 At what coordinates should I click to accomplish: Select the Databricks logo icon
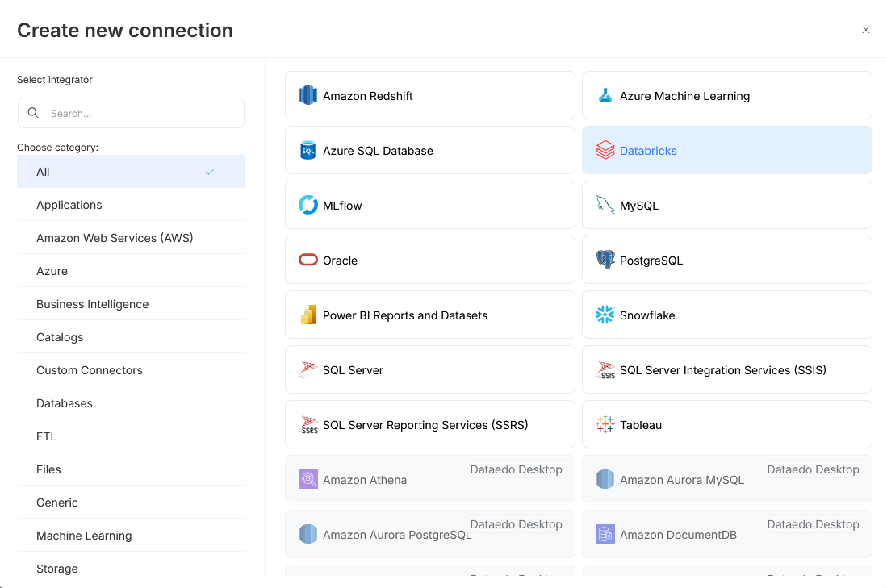coord(605,150)
